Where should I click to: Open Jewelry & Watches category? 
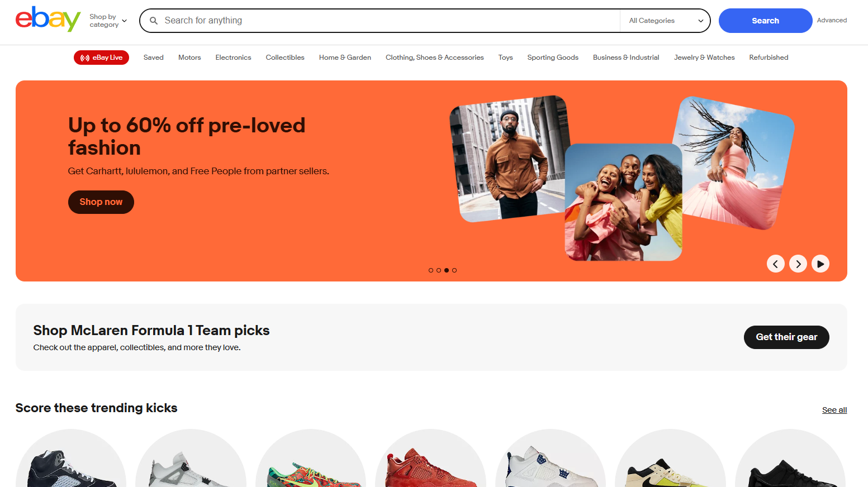(x=704, y=58)
